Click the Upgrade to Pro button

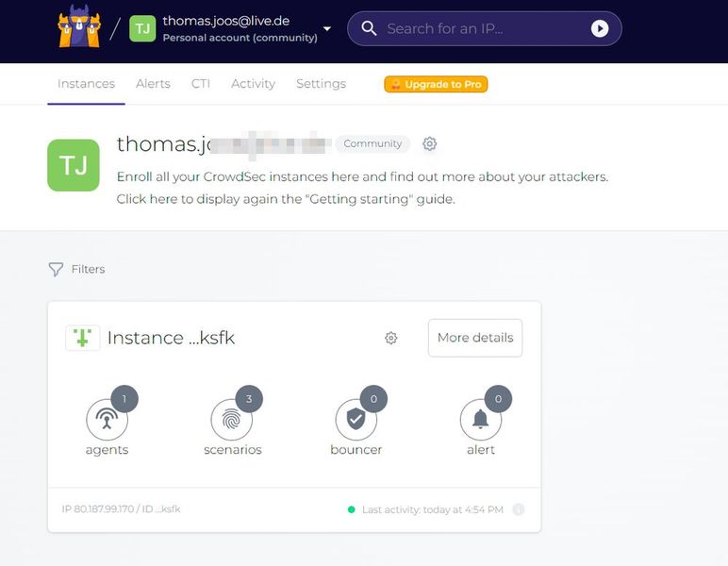[436, 84]
